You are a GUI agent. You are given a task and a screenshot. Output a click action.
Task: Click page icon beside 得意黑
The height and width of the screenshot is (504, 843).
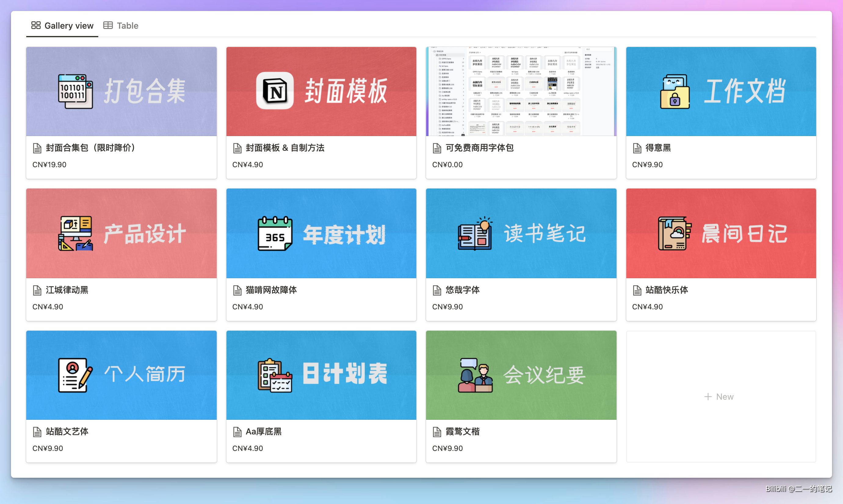(x=637, y=148)
